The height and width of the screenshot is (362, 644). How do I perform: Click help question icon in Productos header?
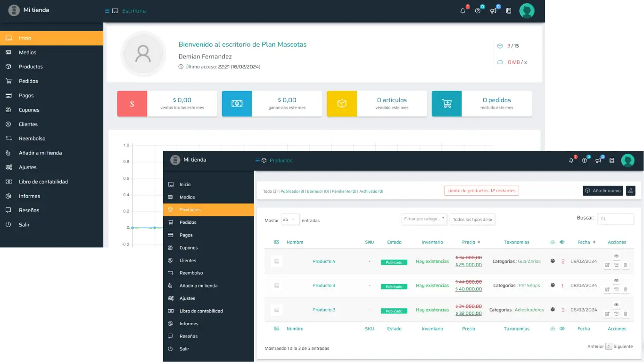click(585, 160)
